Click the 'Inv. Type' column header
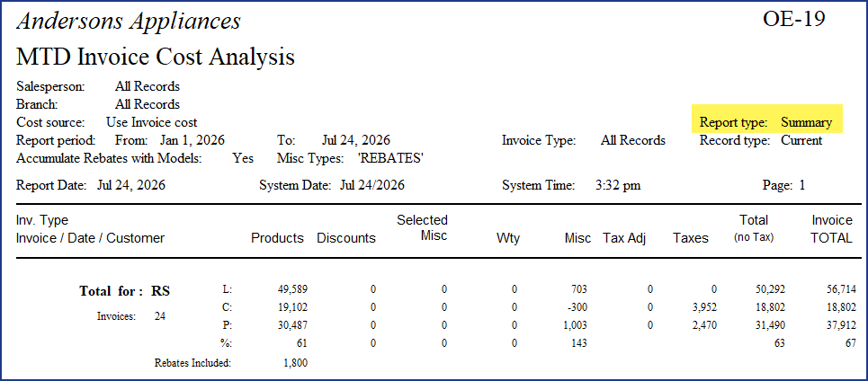The image size is (868, 381). click(x=42, y=220)
